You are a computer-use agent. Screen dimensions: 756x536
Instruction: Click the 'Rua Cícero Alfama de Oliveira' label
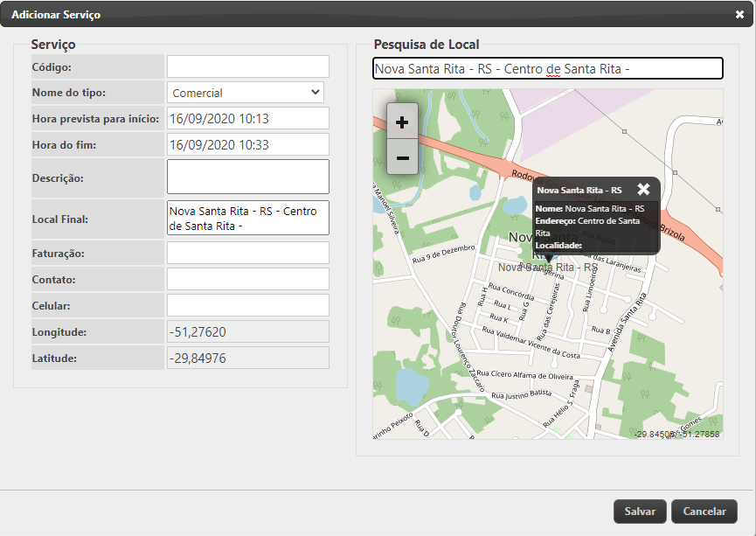tap(525, 374)
